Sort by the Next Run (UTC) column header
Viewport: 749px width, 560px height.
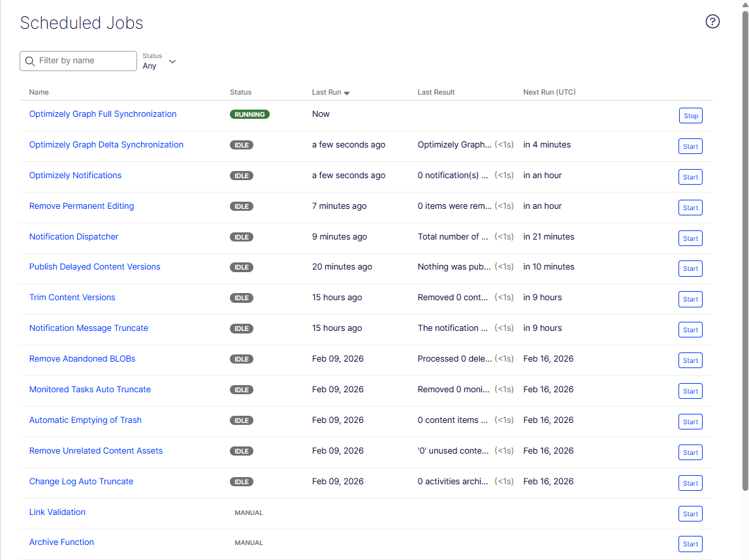coord(549,92)
